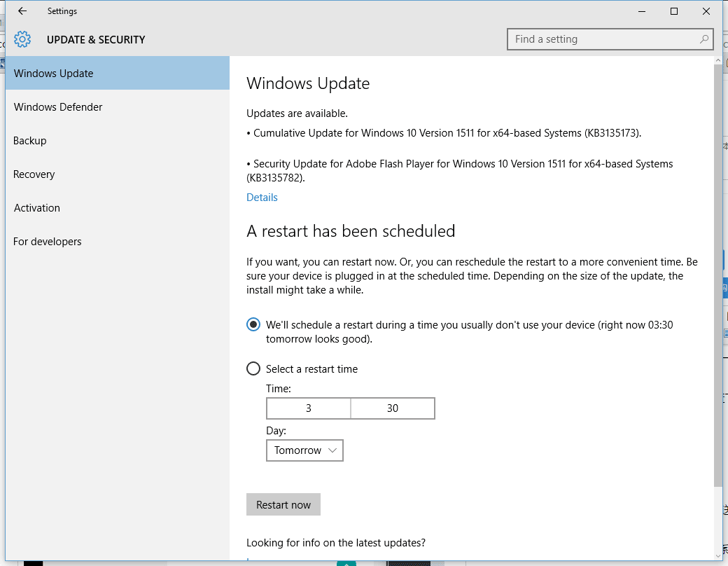Choose the 'Select a restart time' option
The height and width of the screenshot is (566, 728).
click(x=253, y=369)
